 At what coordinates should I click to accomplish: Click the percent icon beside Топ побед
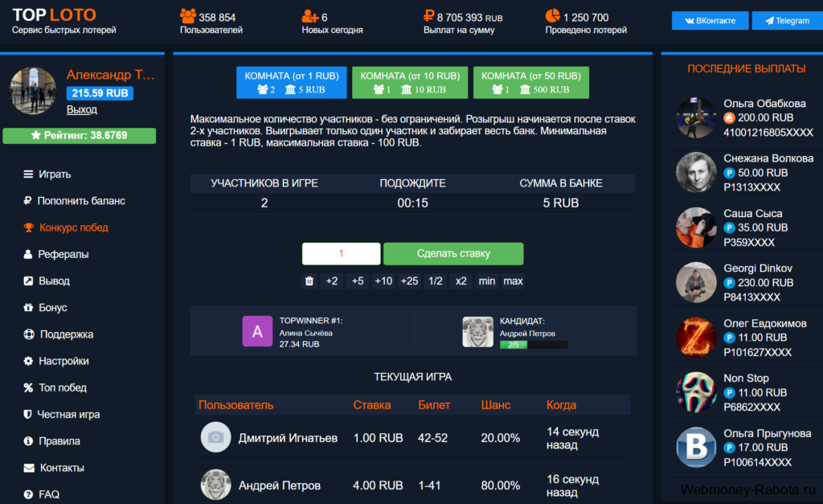pyautogui.click(x=28, y=388)
